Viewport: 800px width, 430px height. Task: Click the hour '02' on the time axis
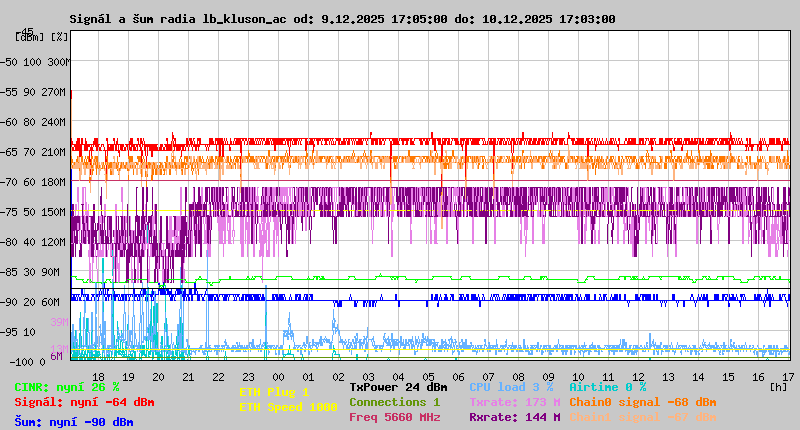[338, 377]
